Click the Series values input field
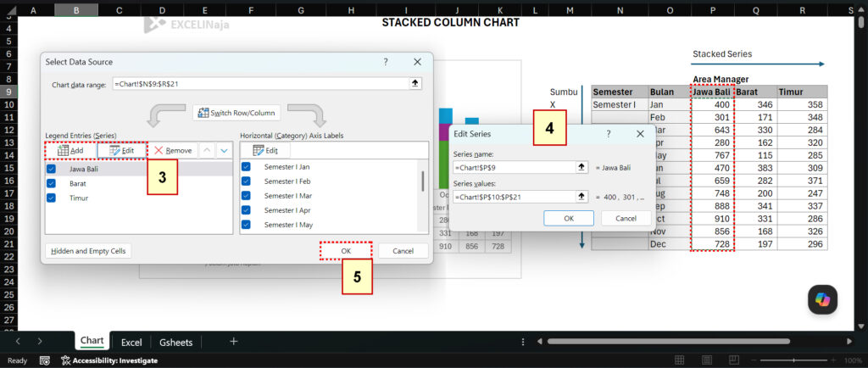 (514, 197)
